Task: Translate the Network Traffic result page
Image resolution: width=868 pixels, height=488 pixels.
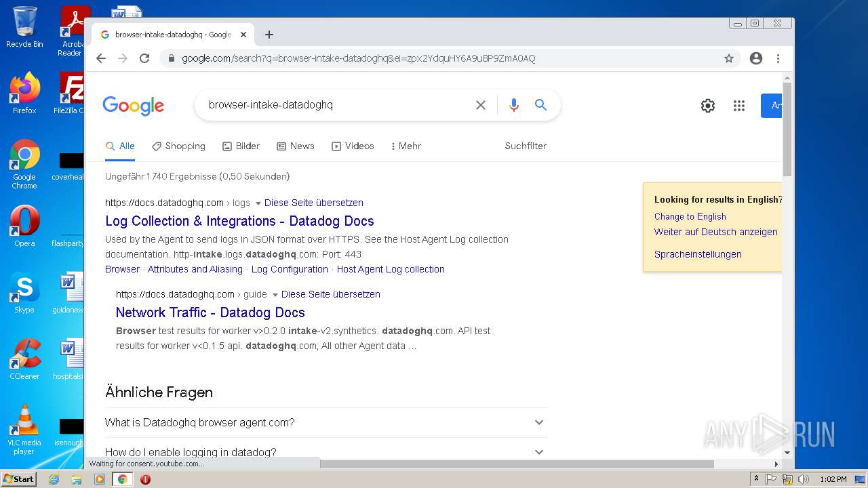Action: [331, 294]
